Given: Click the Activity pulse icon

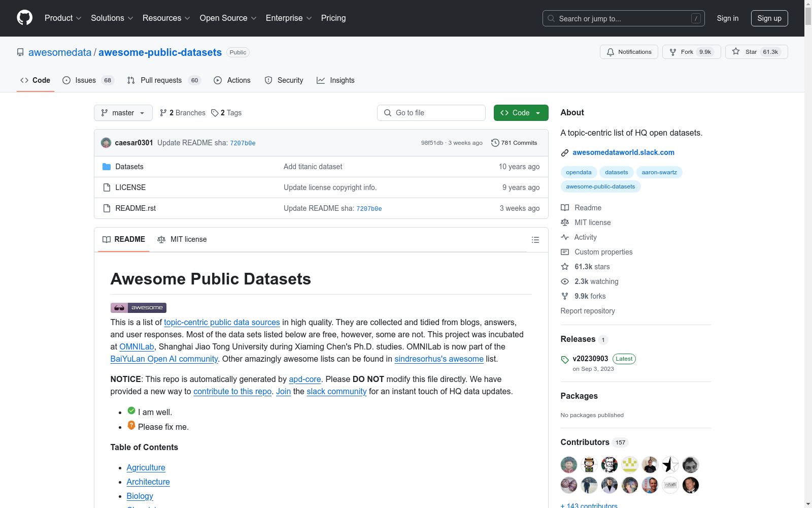Looking at the screenshot, I should (565, 237).
